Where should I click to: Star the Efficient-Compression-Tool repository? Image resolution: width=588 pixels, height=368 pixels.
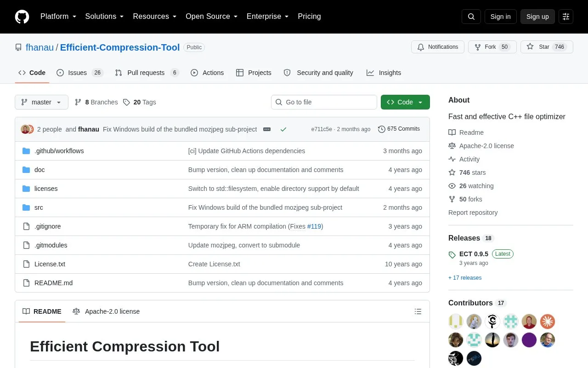click(x=547, y=47)
